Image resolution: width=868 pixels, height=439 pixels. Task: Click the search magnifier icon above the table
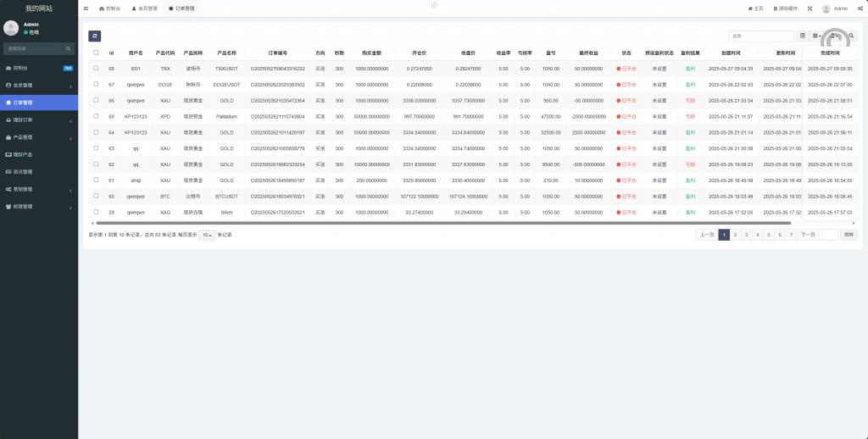[852, 36]
